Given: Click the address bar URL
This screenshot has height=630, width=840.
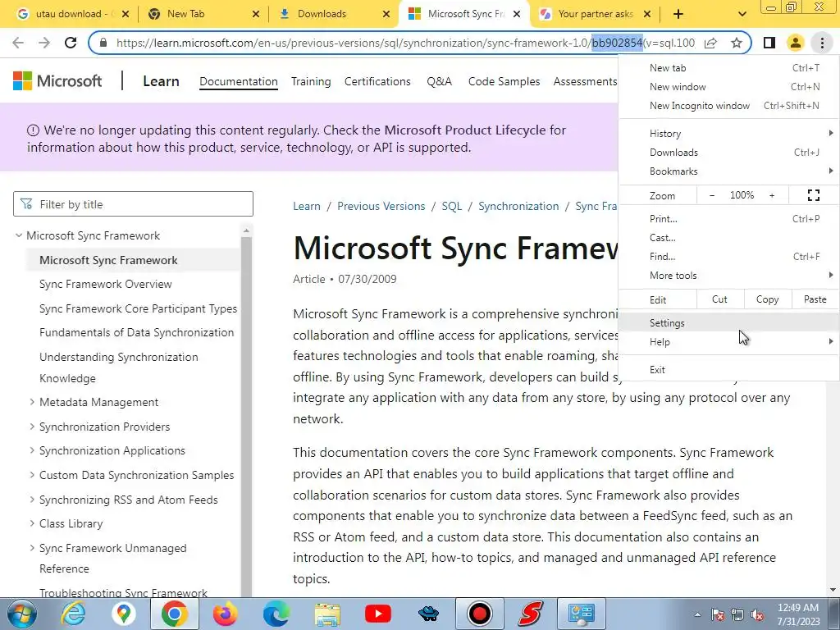Looking at the screenshot, I should [x=405, y=43].
